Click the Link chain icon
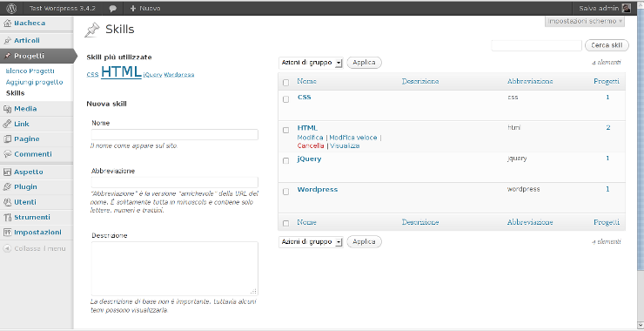Image resolution: width=644 pixels, height=331 pixels. 7,124
